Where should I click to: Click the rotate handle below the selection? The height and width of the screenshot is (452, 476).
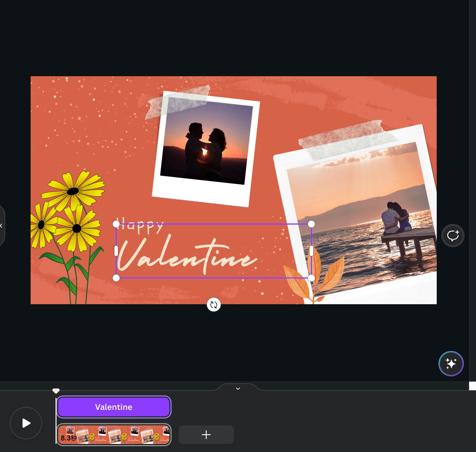pos(214,305)
